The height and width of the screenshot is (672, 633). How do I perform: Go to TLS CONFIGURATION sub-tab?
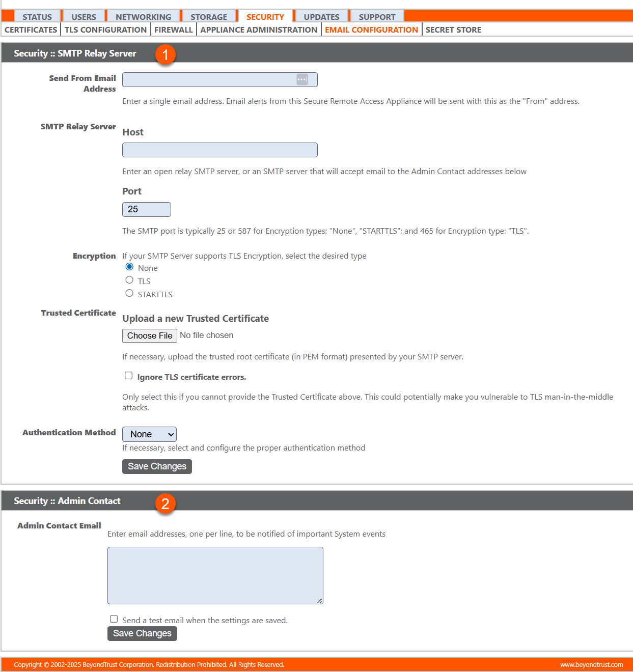(x=105, y=30)
